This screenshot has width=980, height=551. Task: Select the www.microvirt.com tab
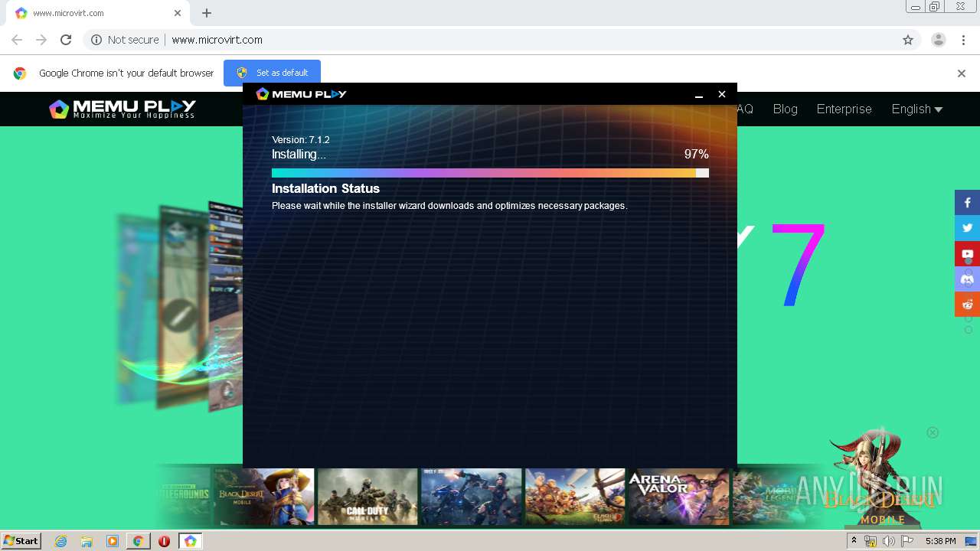(97, 13)
